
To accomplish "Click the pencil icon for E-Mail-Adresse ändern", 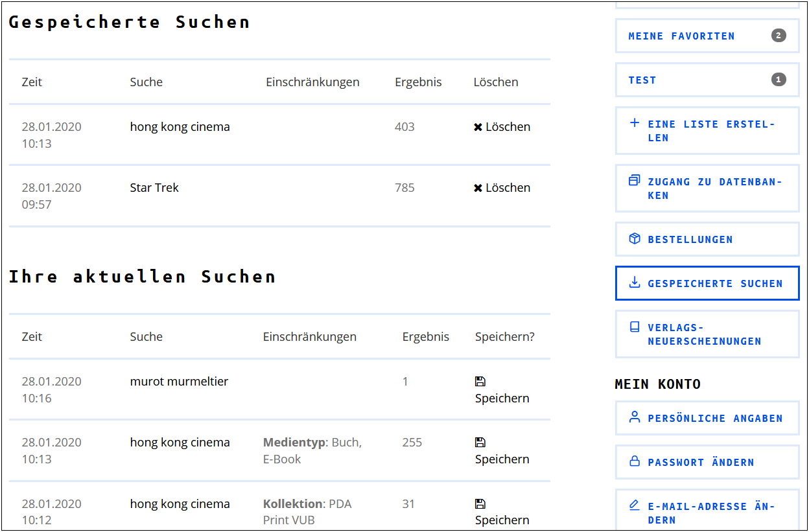I will 635,505.
